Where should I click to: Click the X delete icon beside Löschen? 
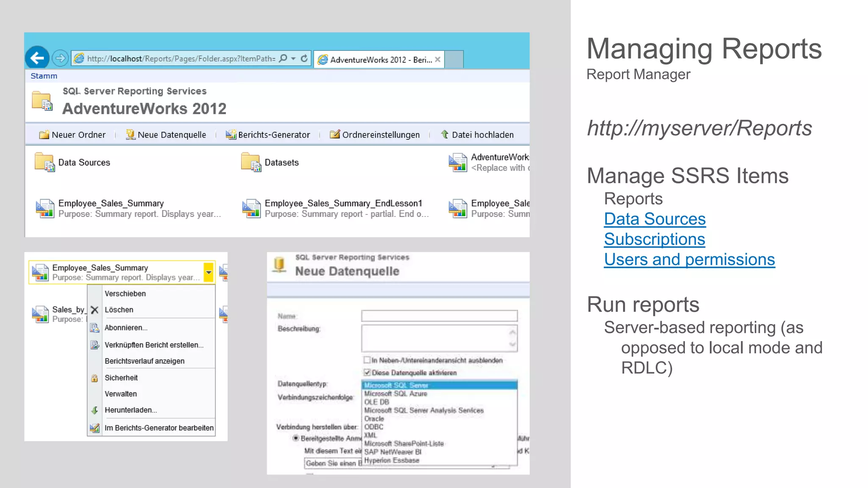(x=95, y=310)
